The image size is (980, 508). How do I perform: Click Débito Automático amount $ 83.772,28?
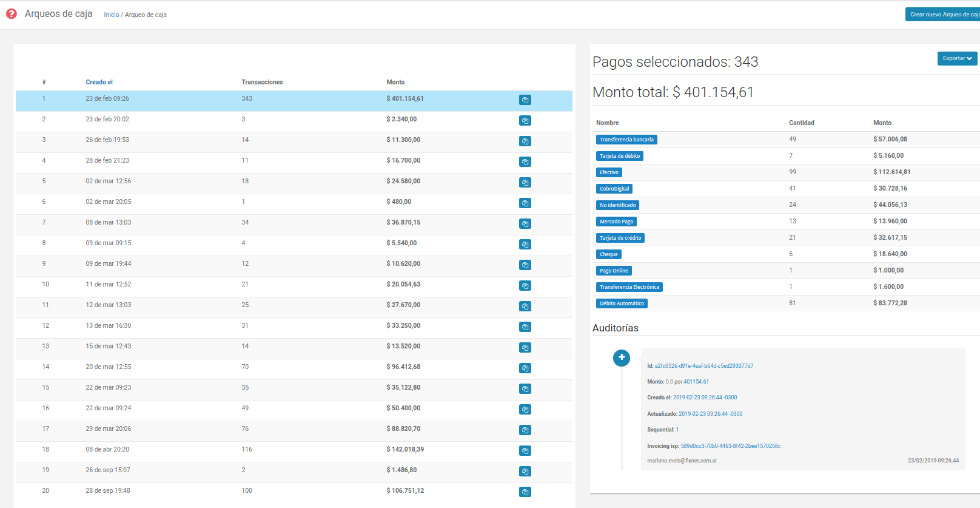point(890,303)
